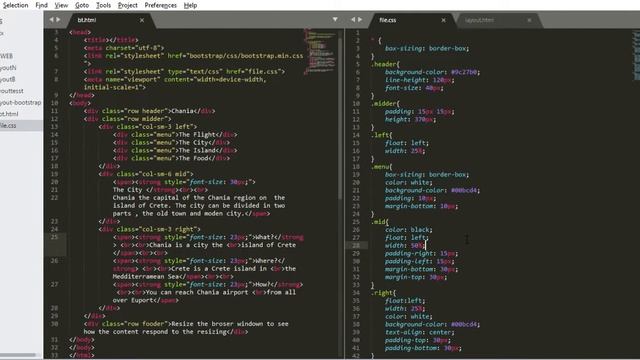Open the Project menu
This screenshot has height=360, width=640.
coord(127,5)
